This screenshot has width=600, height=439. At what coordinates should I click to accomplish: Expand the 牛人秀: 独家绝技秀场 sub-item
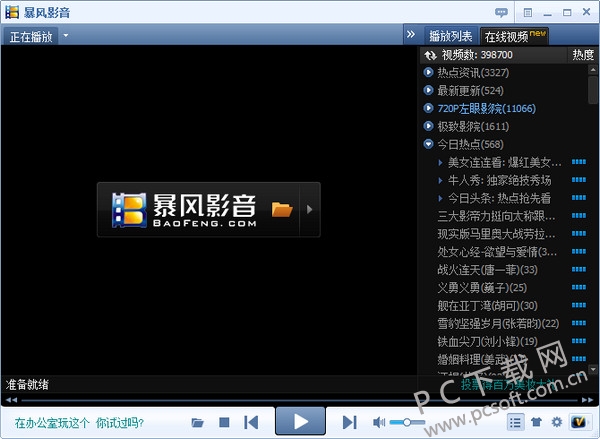(x=440, y=180)
